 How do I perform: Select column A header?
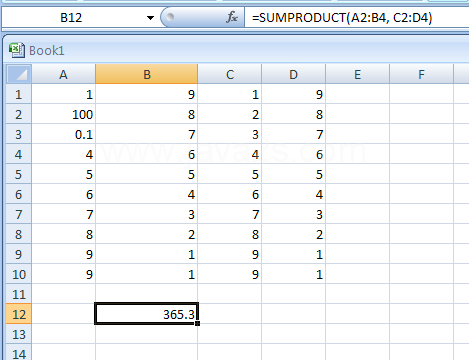click(x=63, y=74)
